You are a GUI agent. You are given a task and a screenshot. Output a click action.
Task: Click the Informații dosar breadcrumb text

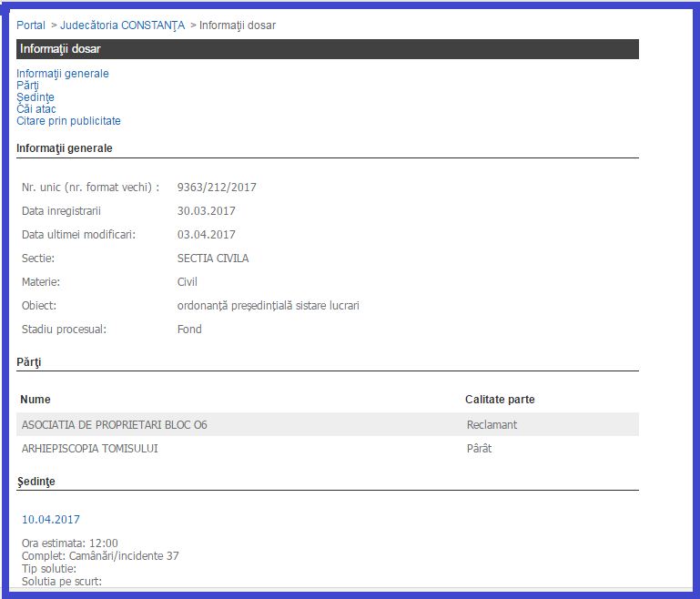[x=238, y=25]
